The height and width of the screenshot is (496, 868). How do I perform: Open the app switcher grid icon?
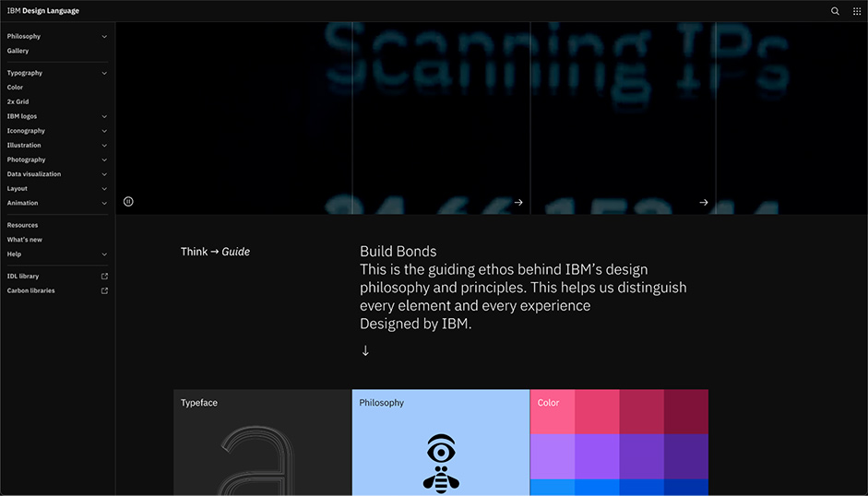tap(857, 11)
